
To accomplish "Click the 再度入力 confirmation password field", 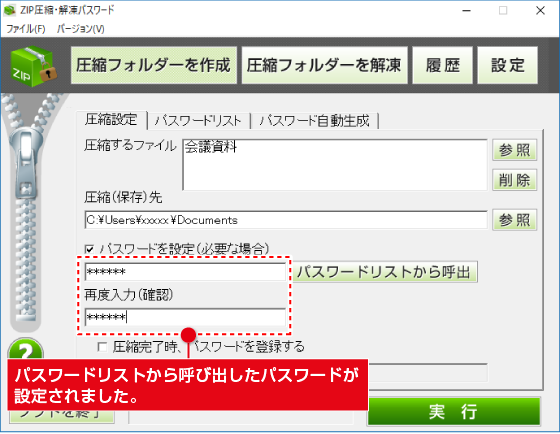I will click(x=185, y=317).
